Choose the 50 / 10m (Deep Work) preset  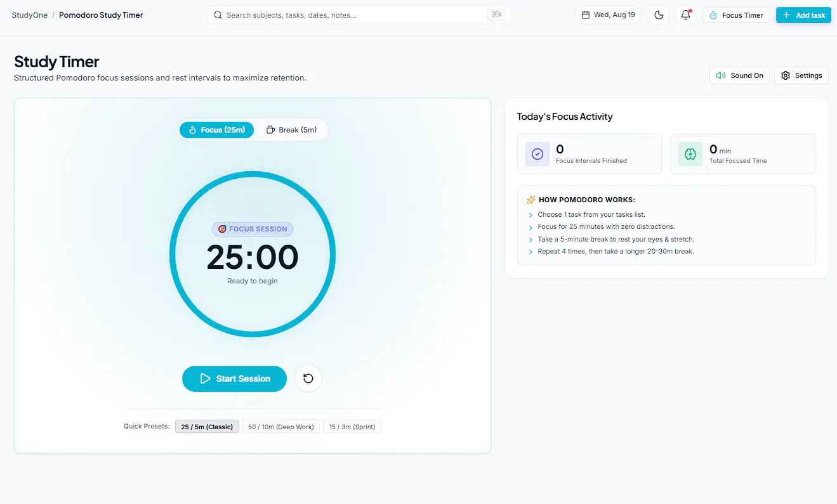point(281,427)
